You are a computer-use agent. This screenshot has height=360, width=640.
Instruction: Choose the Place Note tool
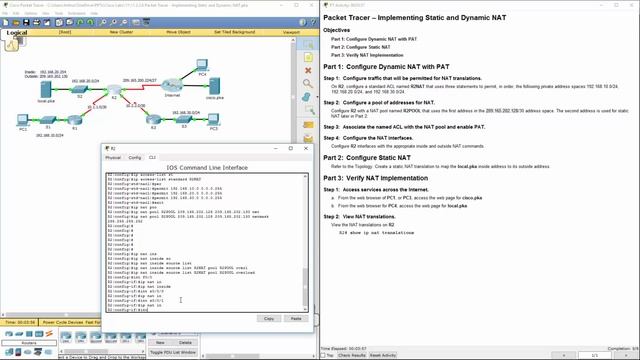(308, 58)
